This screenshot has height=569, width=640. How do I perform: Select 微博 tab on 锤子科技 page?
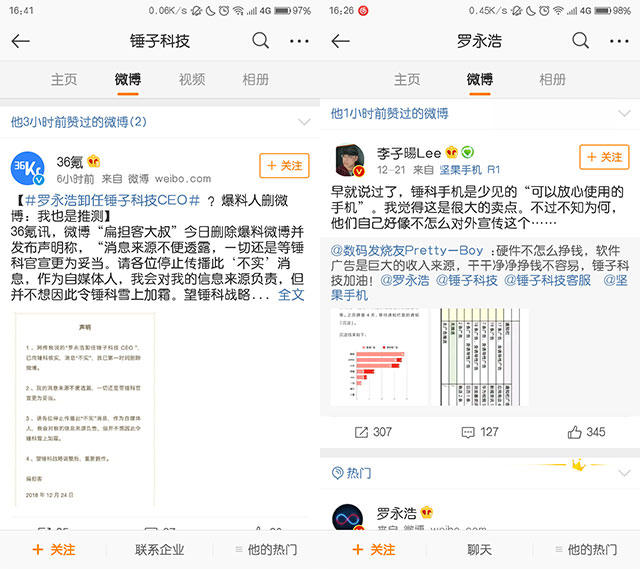(x=128, y=79)
